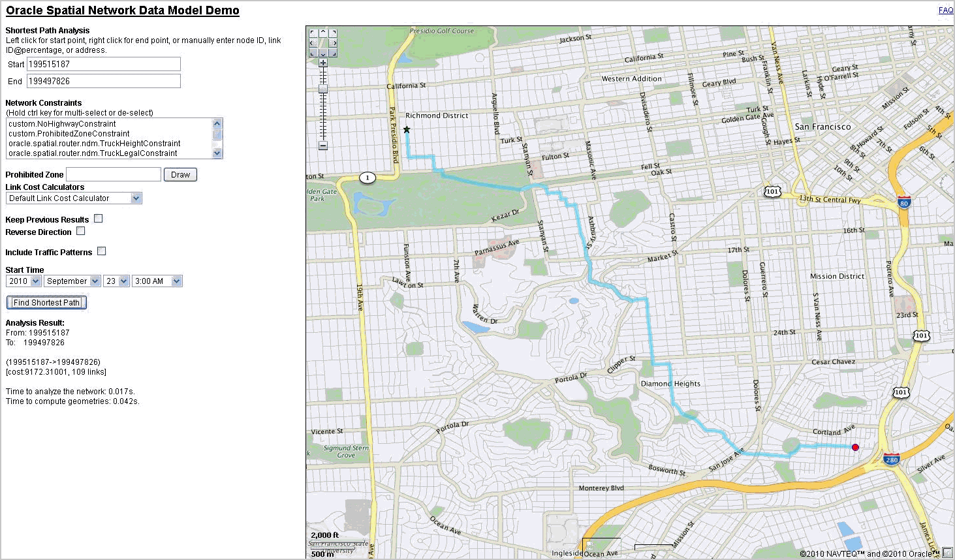Click the "(199515187->199497826)" result text
This screenshot has width=955, height=560.
[x=53, y=362]
